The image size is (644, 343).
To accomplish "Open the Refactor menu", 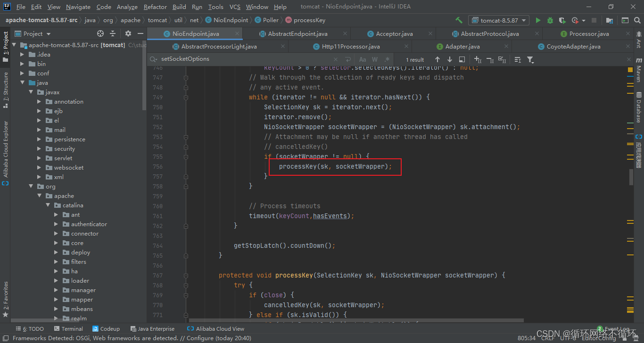I will (155, 7).
